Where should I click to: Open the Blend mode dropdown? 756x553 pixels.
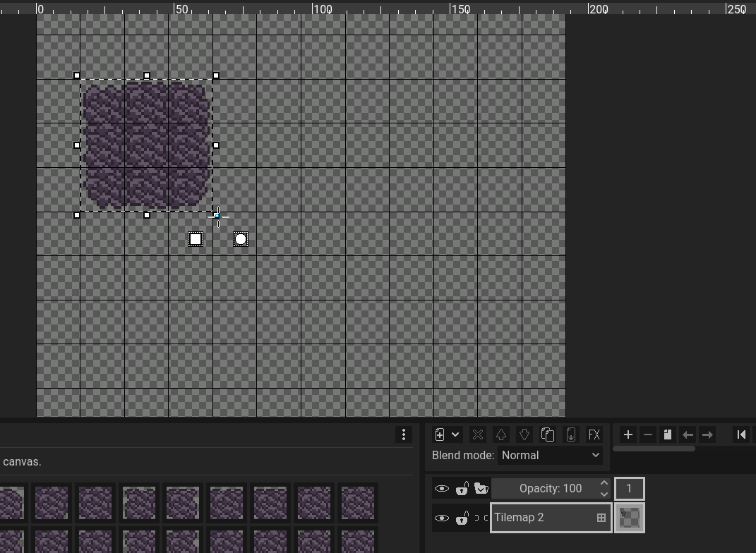click(550, 455)
